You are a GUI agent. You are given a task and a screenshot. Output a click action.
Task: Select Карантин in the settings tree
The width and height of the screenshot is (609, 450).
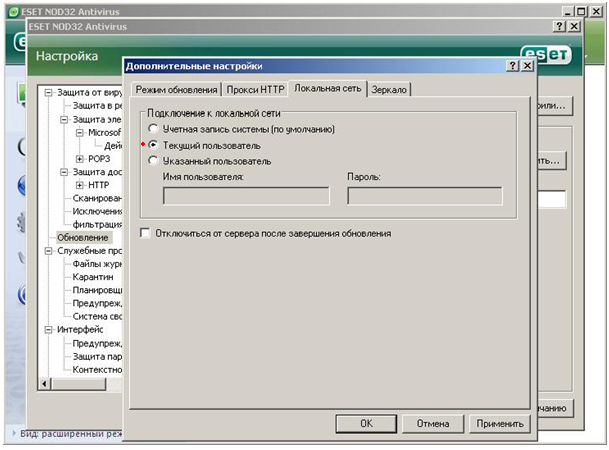93,277
